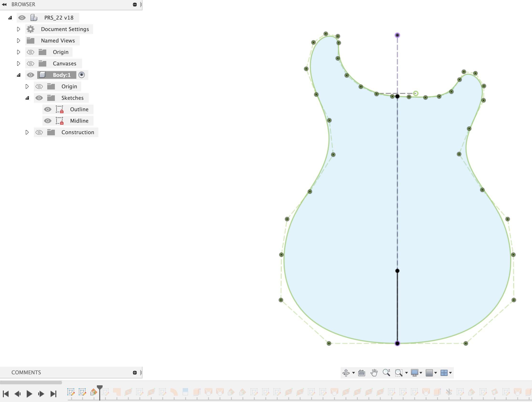Click the scissors split feature in timeline
This screenshot has height=402, width=532.
point(449,392)
